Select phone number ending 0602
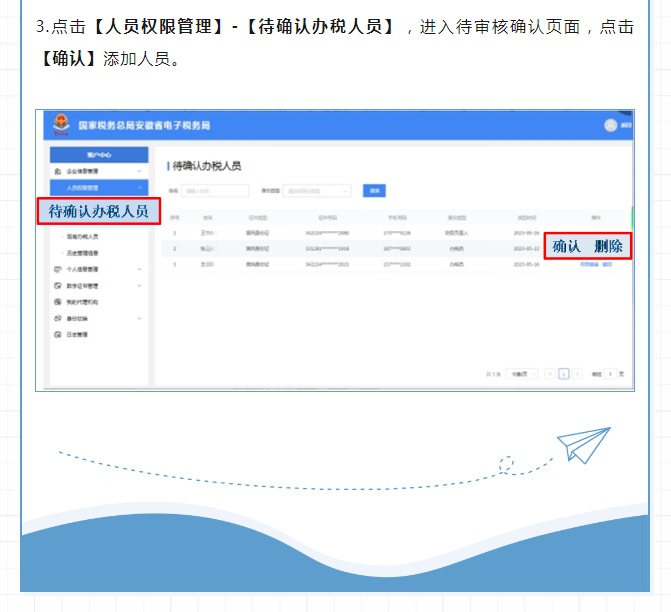The image size is (671, 612). [x=397, y=249]
